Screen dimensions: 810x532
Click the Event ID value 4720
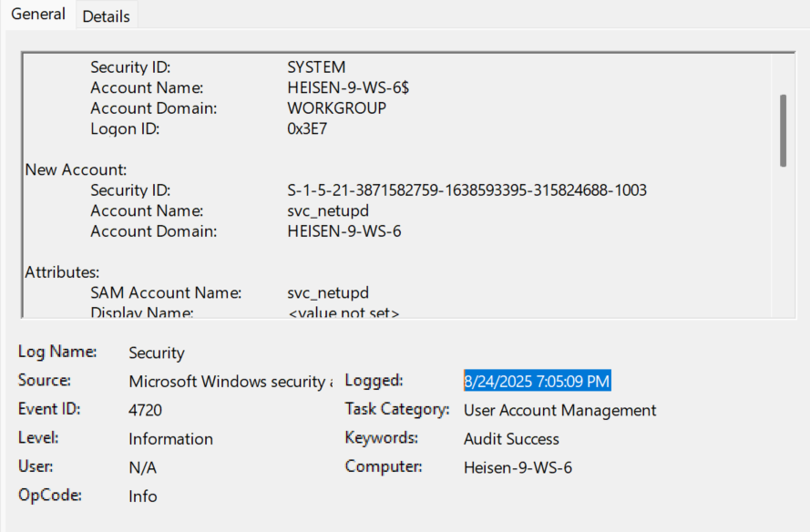click(145, 410)
